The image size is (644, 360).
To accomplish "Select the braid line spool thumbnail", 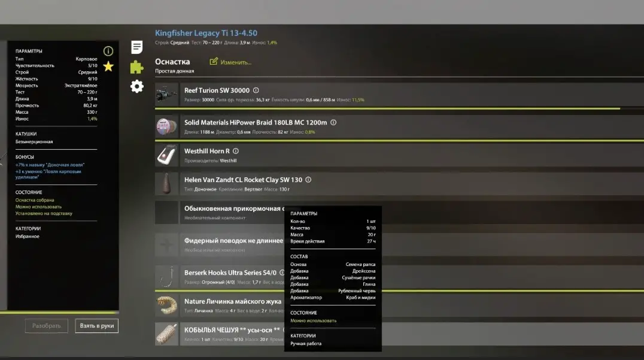I will point(166,126).
